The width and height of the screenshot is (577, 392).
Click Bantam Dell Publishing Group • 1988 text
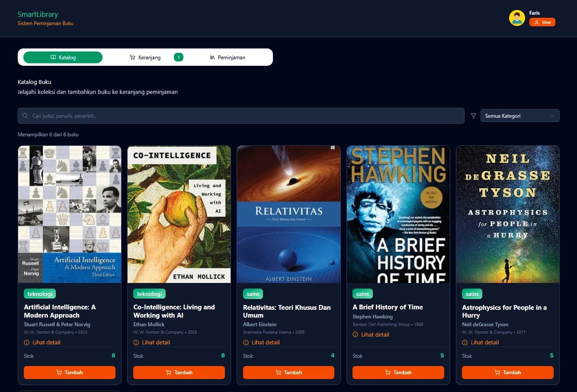pyautogui.click(x=388, y=325)
